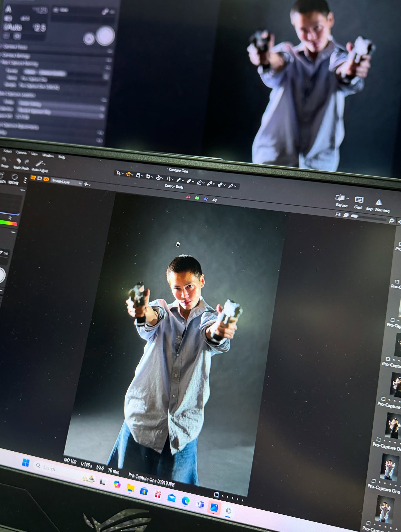Click the Windows Start button
Viewport: 401px width, 532px height.
(x=26, y=463)
